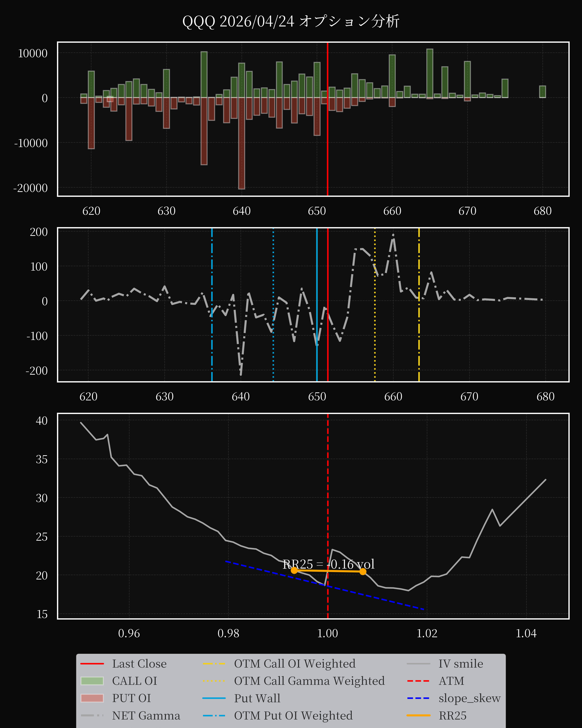This screenshot has height=728, width=582.
Task: Select the "OTM Call Gamma Weighted" legend label
Action: tap(309, 681)
